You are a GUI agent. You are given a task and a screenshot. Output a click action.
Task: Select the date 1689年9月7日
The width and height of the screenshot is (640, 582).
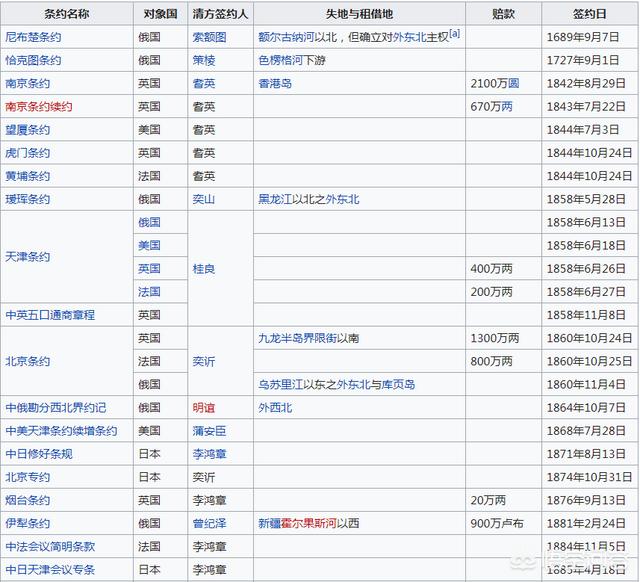coord(583,37)
